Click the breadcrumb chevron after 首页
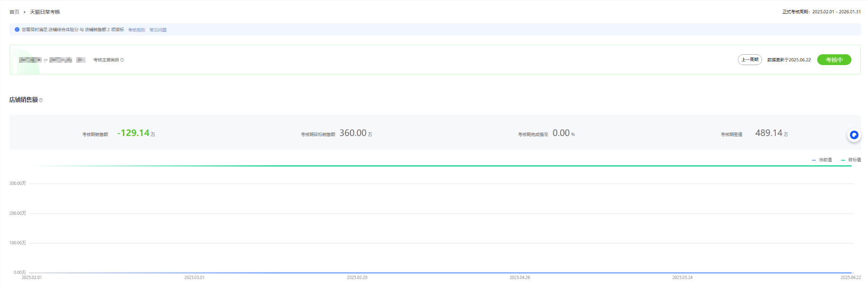868x290 pixels. 25,12
